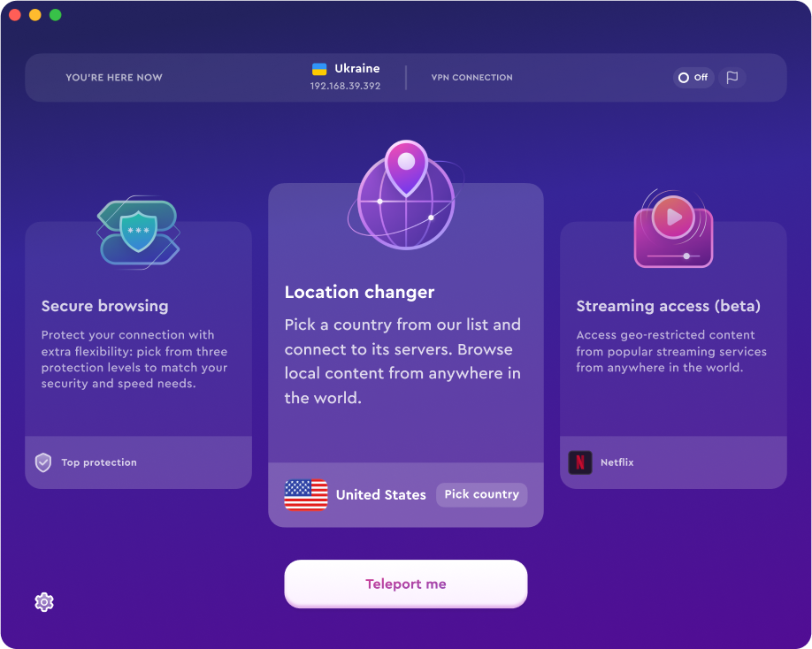
Task: Click the play video illustration icon
Action: (x=673, y=228)
